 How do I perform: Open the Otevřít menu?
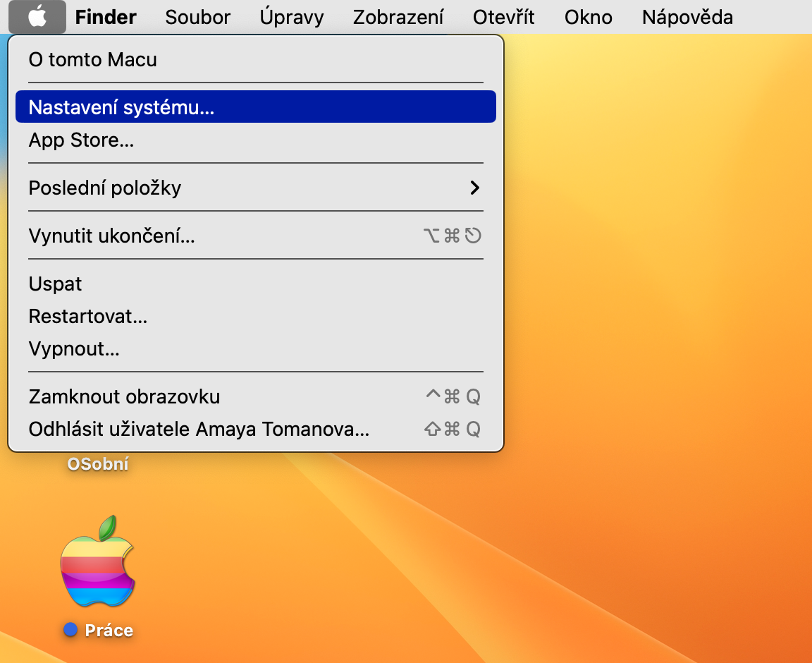(504, 17)
